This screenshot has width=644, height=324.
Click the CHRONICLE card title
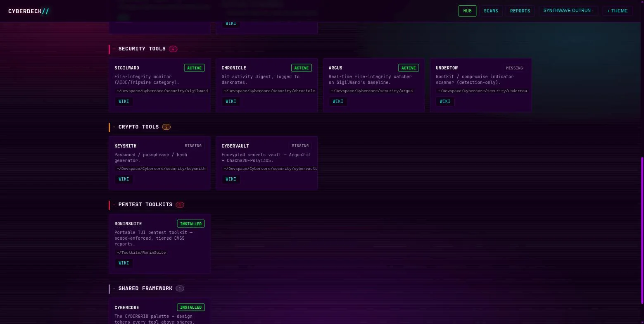(x=234, y=68)
